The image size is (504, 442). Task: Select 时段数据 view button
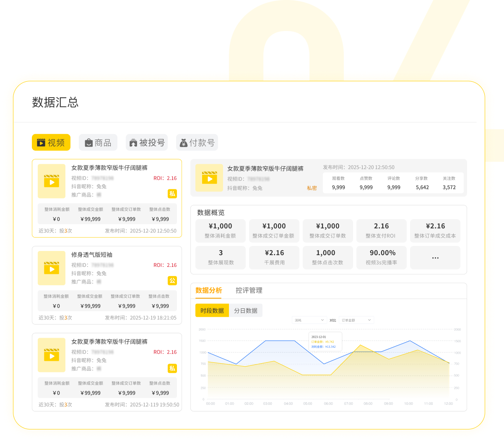[212, 310]
